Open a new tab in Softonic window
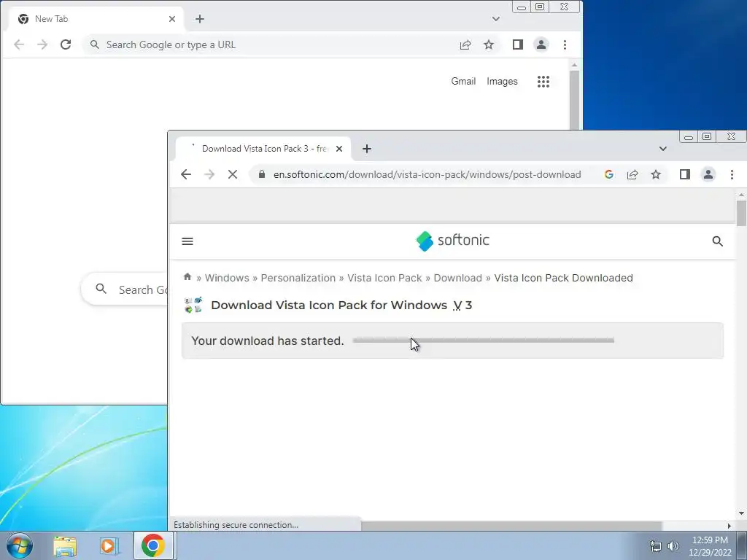Screen dimensions: 747x560 (366, 149)
